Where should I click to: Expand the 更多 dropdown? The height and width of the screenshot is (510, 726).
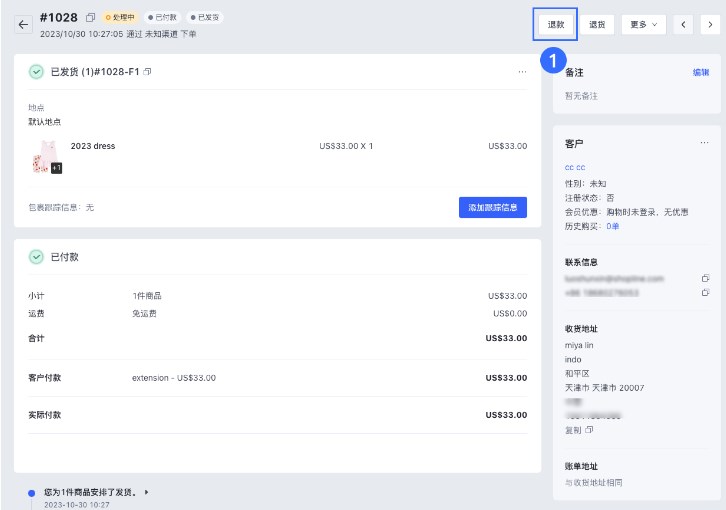click(x=643, y=24)
